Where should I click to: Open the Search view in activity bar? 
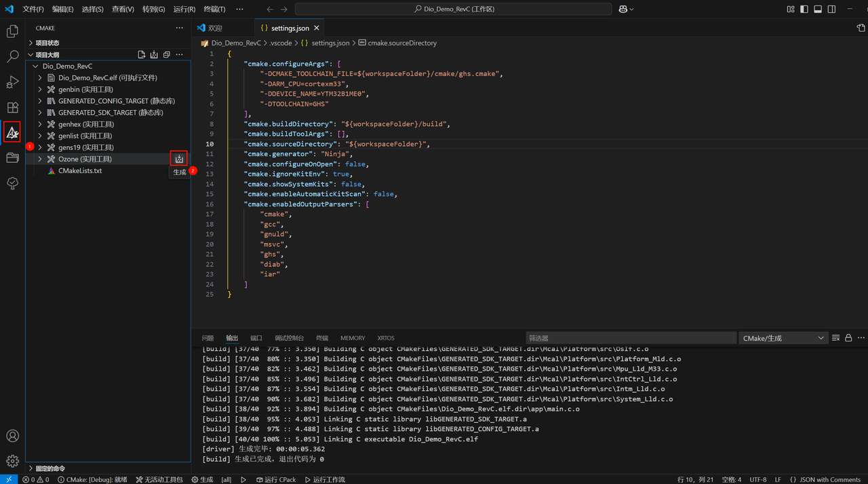[12, 57]
